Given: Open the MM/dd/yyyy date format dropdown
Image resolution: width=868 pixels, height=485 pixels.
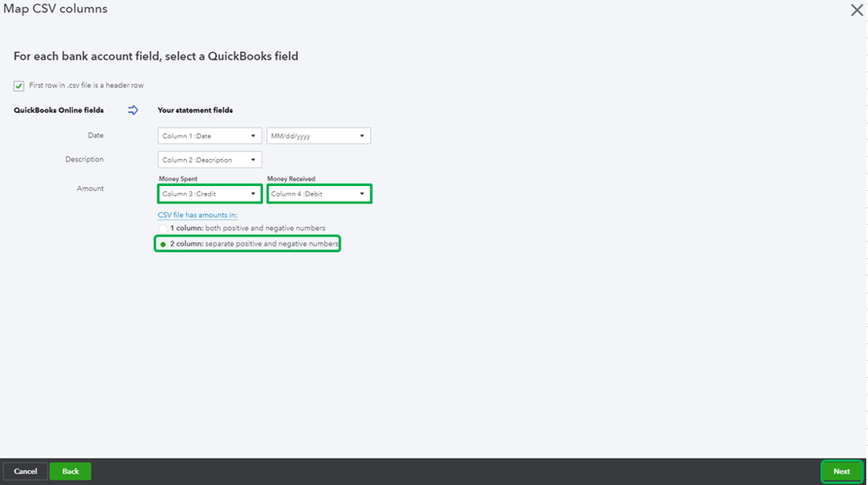Looking at the screenshot, I should click(318, 136).
